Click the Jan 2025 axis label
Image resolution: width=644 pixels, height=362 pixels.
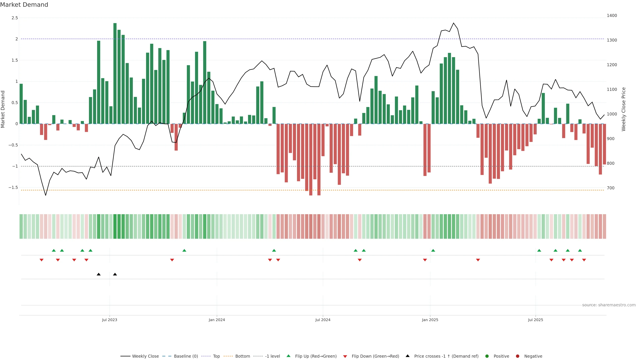(430, 320)
